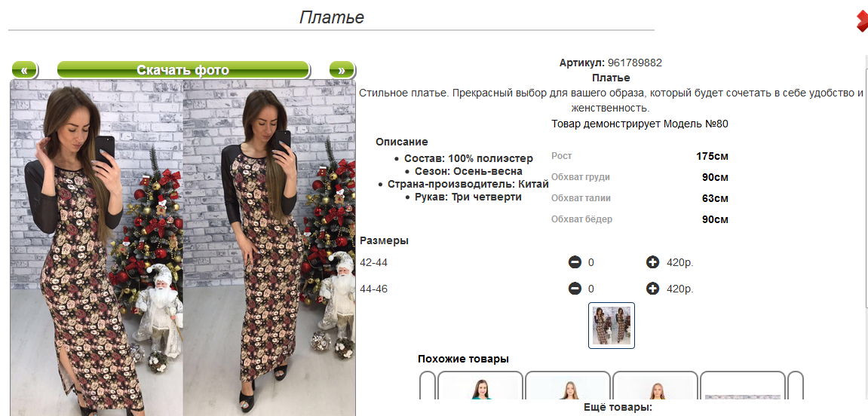Open the fourth similar product thumbnail

pyautogui.click(x=742, y=386)
